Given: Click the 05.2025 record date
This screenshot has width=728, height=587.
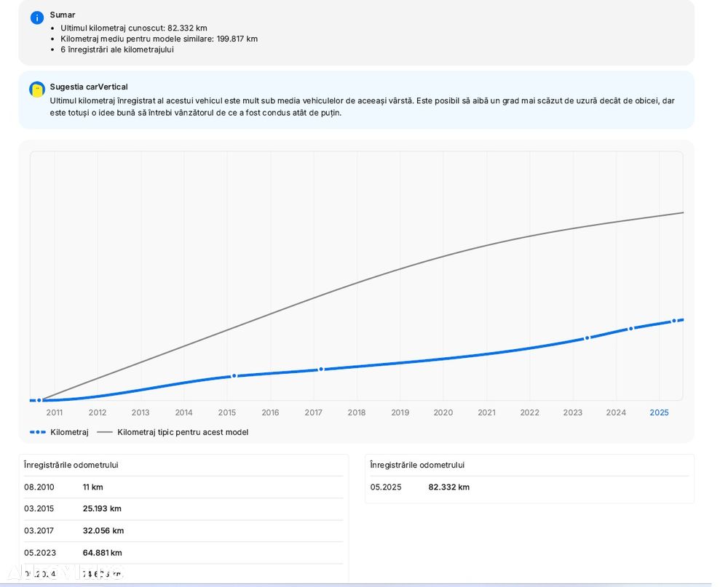Looking at the screenshot, I should pyautogui.click(x=386, y=487).
